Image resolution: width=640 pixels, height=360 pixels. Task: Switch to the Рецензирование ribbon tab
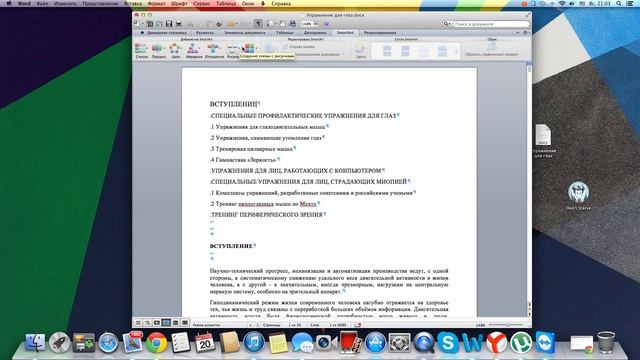point(380,33)
